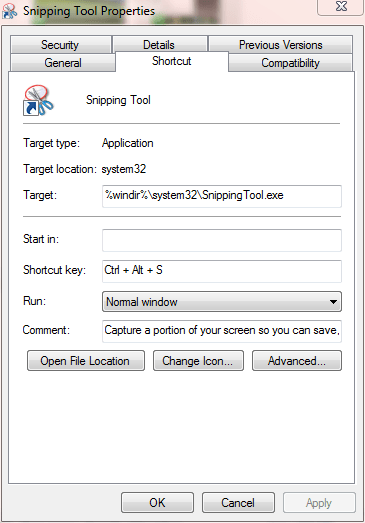Viewport: 365px width, 523px height.
Task: Open the Run window mode dropdown
Action: tap(222, 302)
